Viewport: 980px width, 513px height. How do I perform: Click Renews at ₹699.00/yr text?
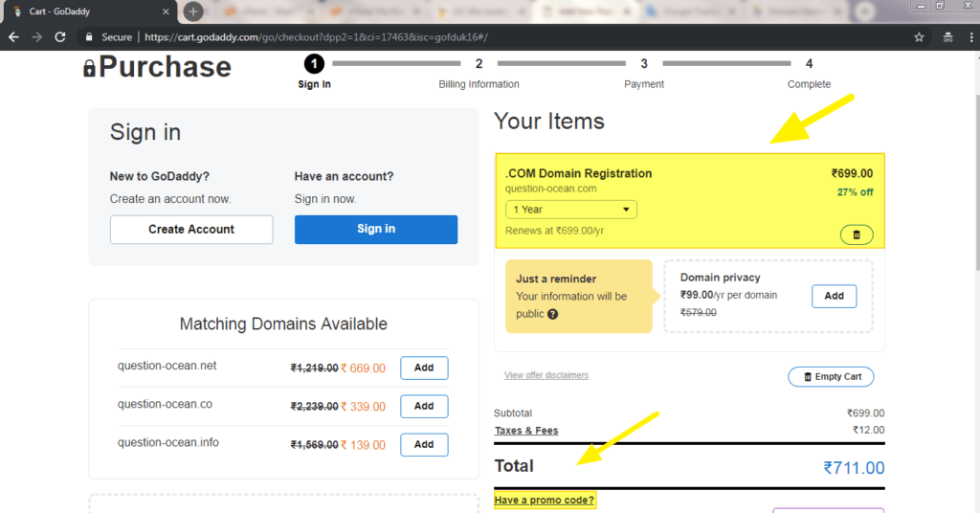[554, 231]
